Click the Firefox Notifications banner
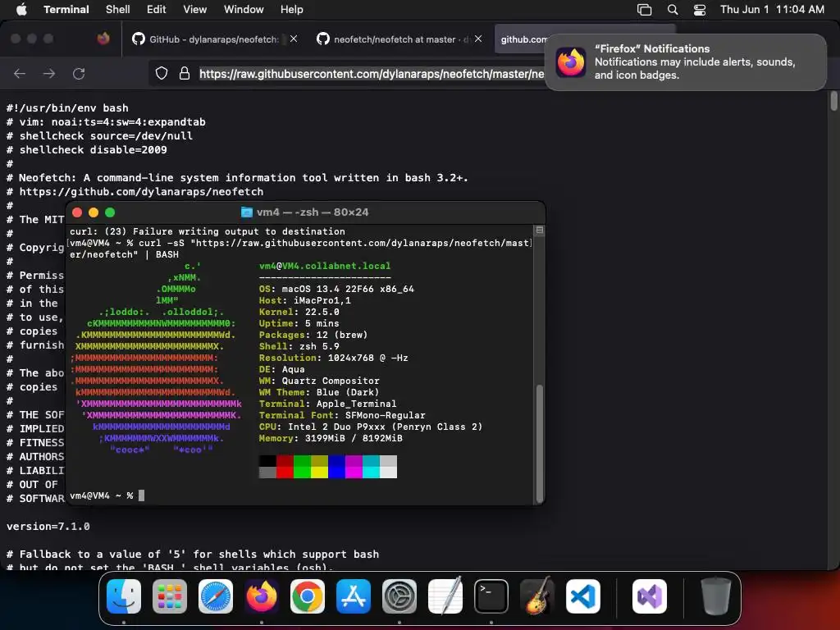Viewport: 840px width, 630px height. pos(686,62)
